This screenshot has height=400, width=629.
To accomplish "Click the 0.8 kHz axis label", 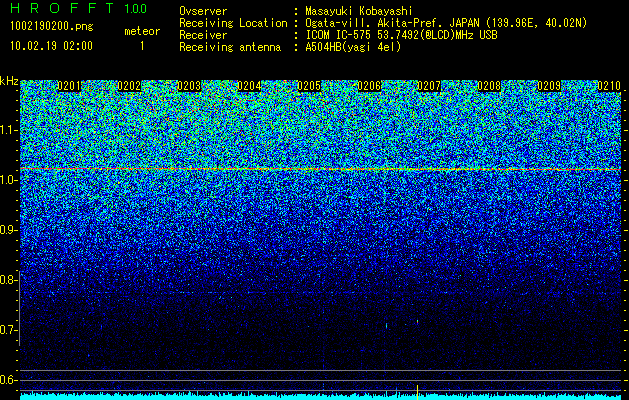I will pyautogui.click(x=8, y=280).
